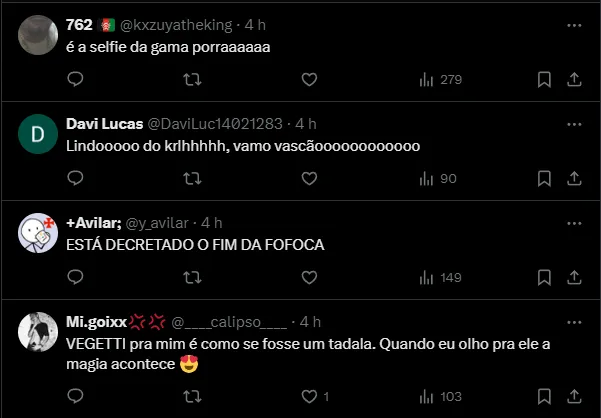
Task: Open timestamp of Mi.goixx tweet
Action: [310, 321]
